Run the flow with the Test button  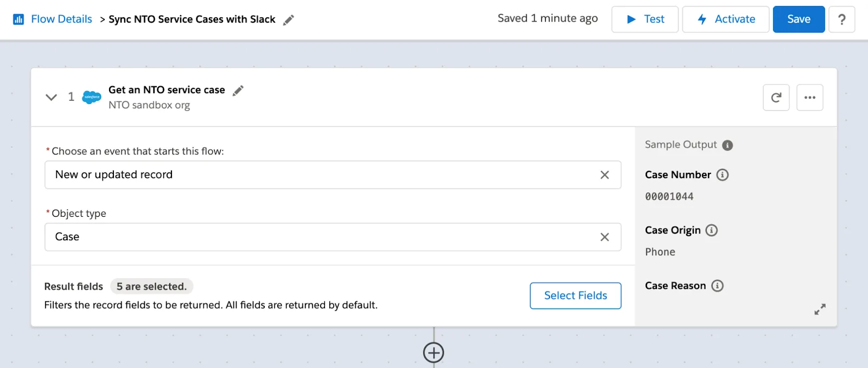tap(644, 19)
